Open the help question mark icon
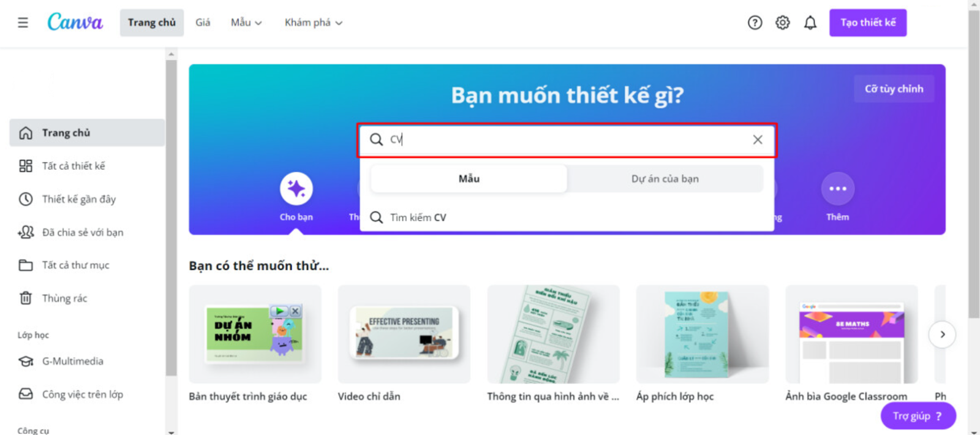This screenshot has width=980, height=435. tap(755, 23)
